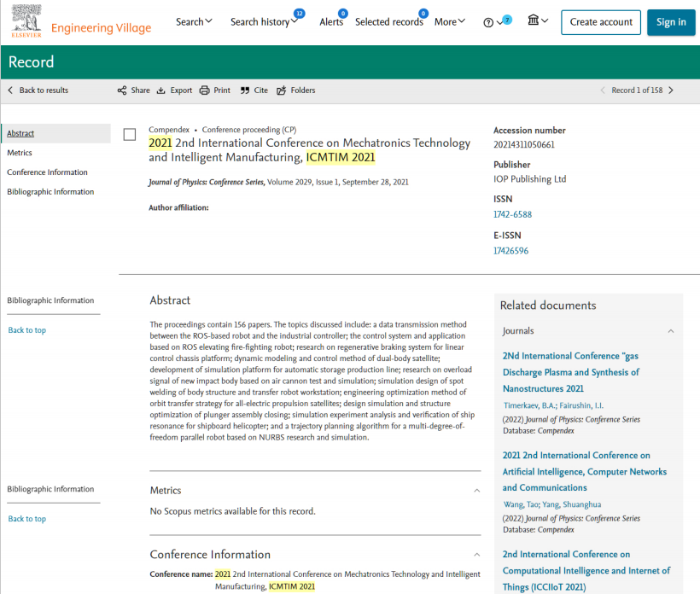Click the Selected records count badge
The image size is (700, 594).
423,14
